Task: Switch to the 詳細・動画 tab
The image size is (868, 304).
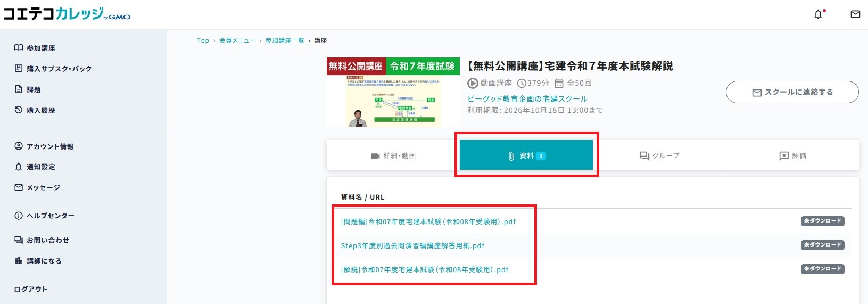Action: pyautogui.click(x=393, y=156)
